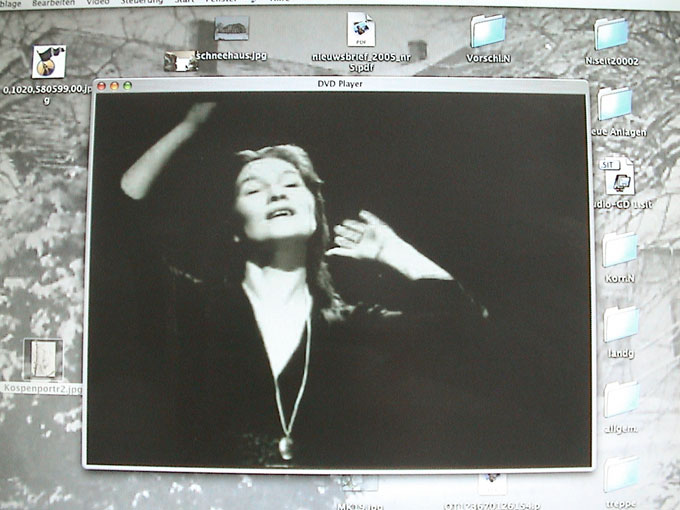The height and width of the screenshot is (510, 680).
Task: Select the allgem. folder
Action: click(620, 399)
